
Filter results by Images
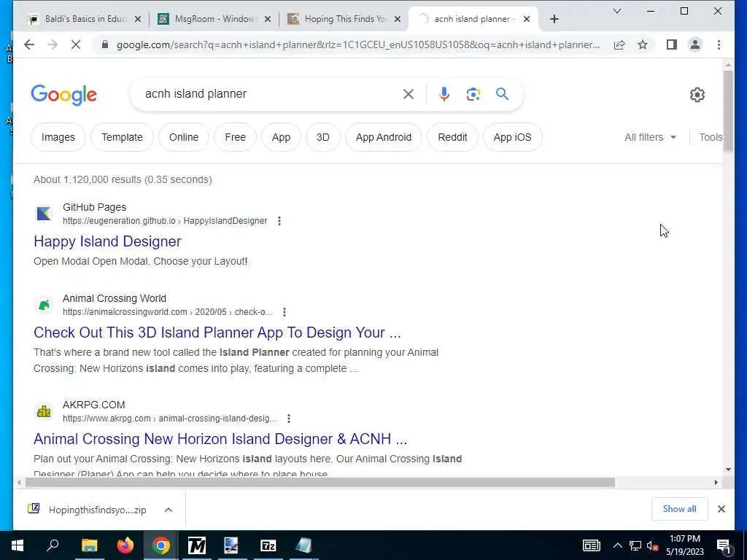tap(58, 137)
